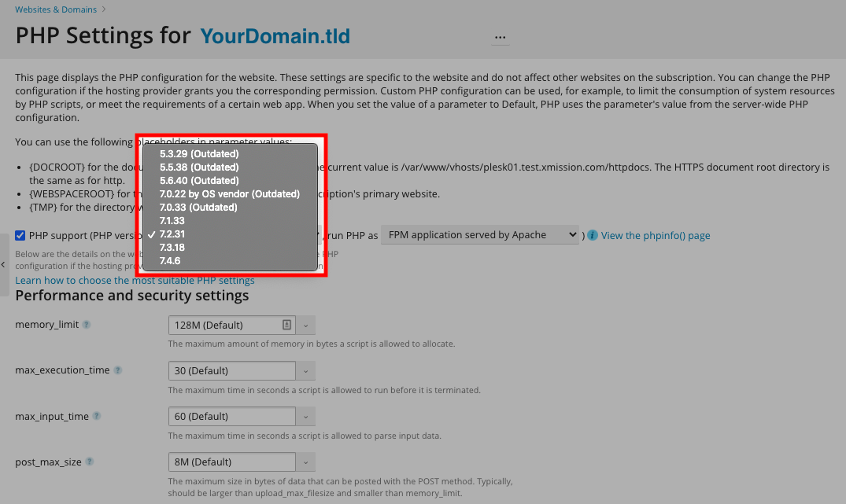Viewport: 846px width, 504px height.
Task: Expand the memory_limit value dropdown arrow
Action: 306,325
